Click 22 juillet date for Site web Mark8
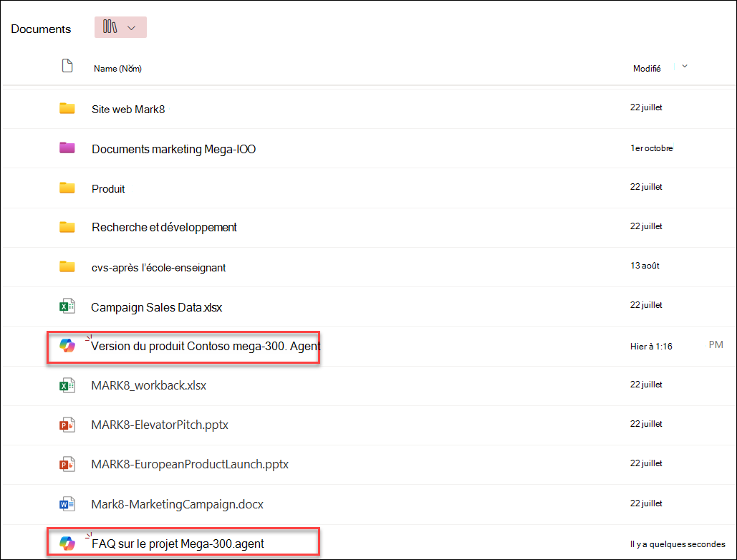Screen dimensions: 737x560 pyautogui.click(x=646, y=107)
